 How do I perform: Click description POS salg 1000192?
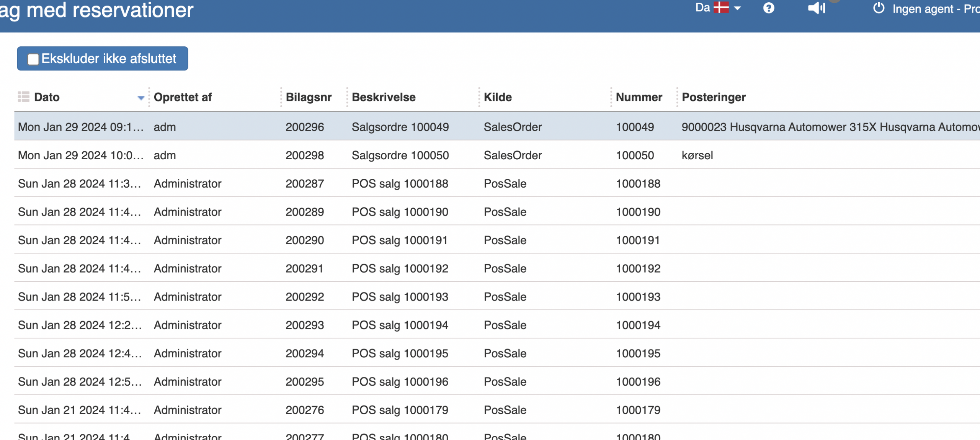click(400, 268)
